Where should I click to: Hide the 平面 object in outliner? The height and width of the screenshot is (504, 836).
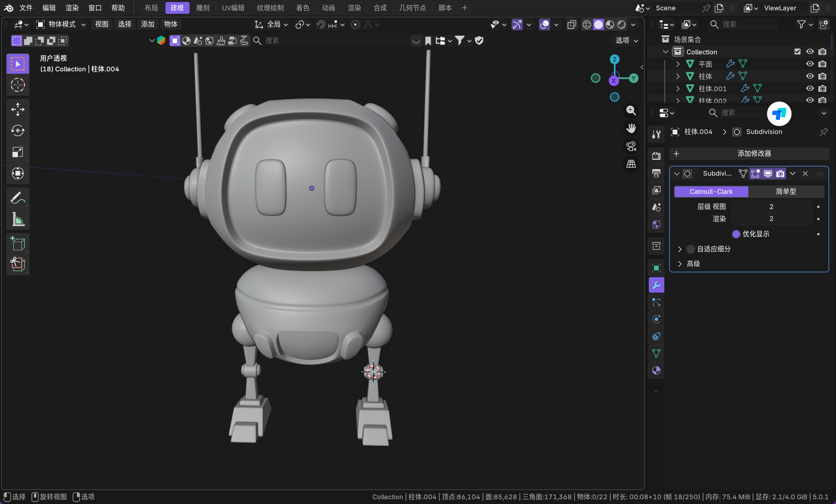(x=810, y=64)
